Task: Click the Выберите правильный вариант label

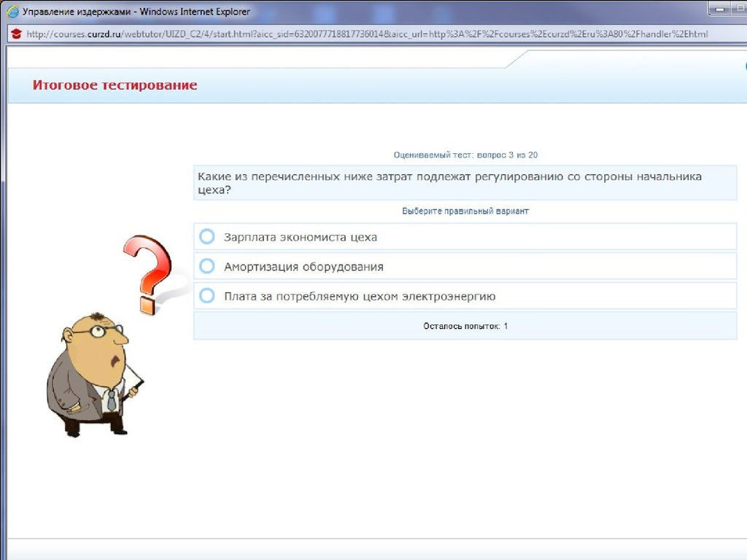Action: (x=465, y=211)
